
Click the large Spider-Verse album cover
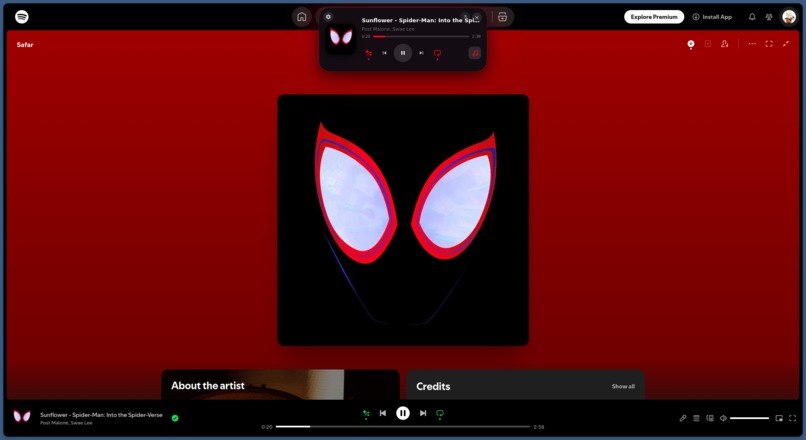[403, 220]
